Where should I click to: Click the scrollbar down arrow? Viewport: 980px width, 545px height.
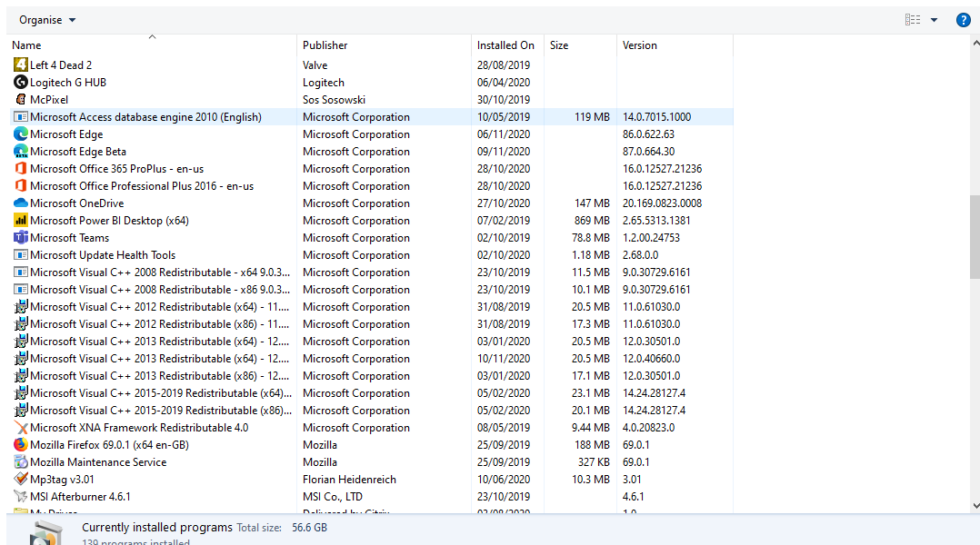click(975, 506)
